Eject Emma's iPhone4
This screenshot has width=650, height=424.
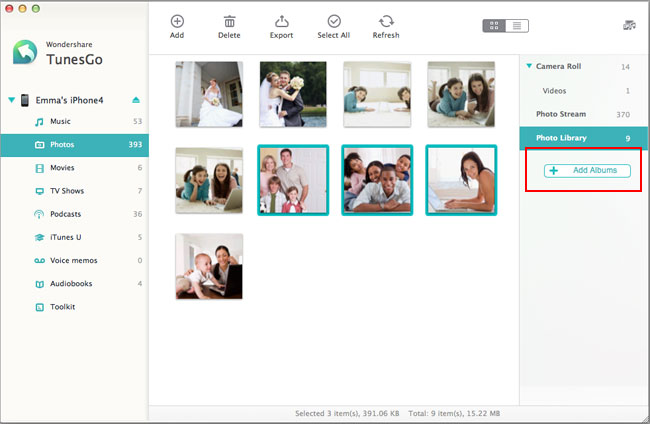tap(136, 100)
